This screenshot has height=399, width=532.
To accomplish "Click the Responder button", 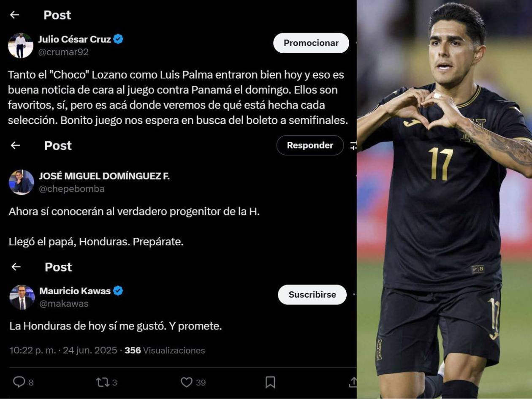I will 310,145.
